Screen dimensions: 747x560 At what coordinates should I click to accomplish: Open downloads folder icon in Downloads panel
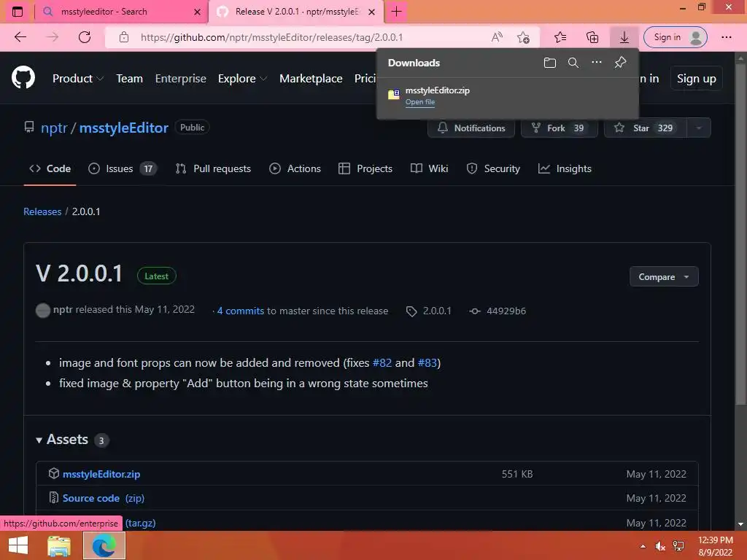tap(550, 63)
